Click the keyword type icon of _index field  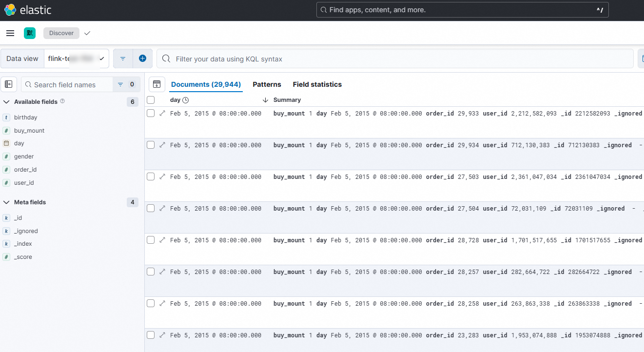pos(6,244)
